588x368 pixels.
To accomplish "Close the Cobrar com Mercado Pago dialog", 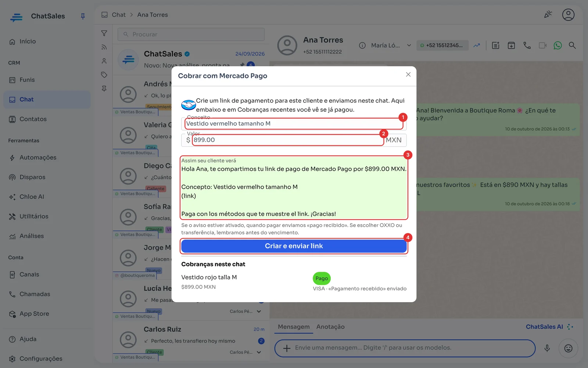I will click(x=408, y=75).
